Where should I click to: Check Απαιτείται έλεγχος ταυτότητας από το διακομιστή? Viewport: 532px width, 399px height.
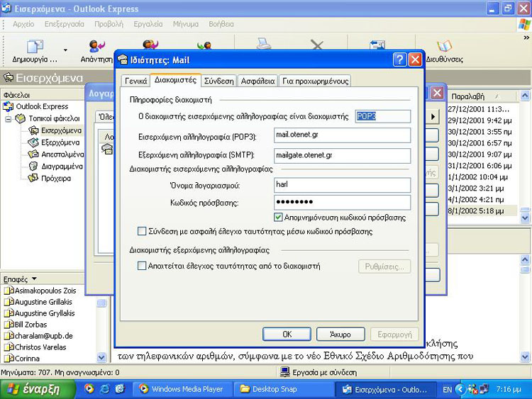[141, 266]
